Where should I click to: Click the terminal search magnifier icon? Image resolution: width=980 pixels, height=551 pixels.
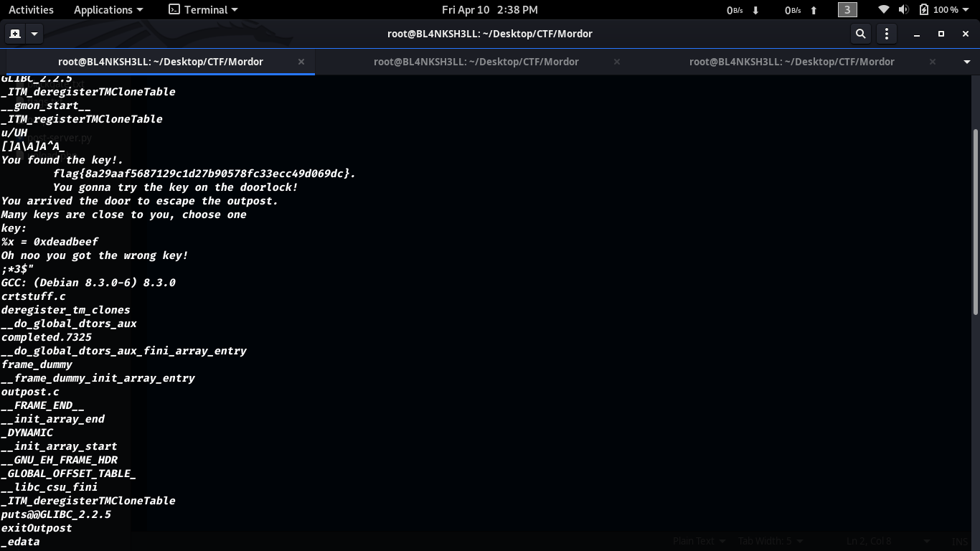[x=860, y=34]
